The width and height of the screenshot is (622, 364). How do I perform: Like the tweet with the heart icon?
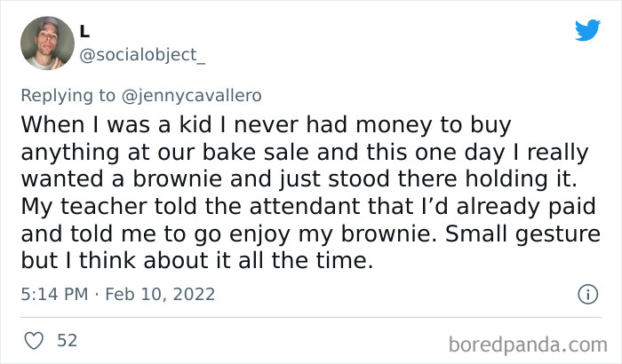(33, 340)
